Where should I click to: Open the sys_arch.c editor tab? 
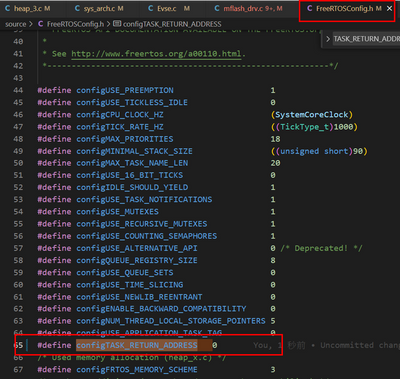100,9
